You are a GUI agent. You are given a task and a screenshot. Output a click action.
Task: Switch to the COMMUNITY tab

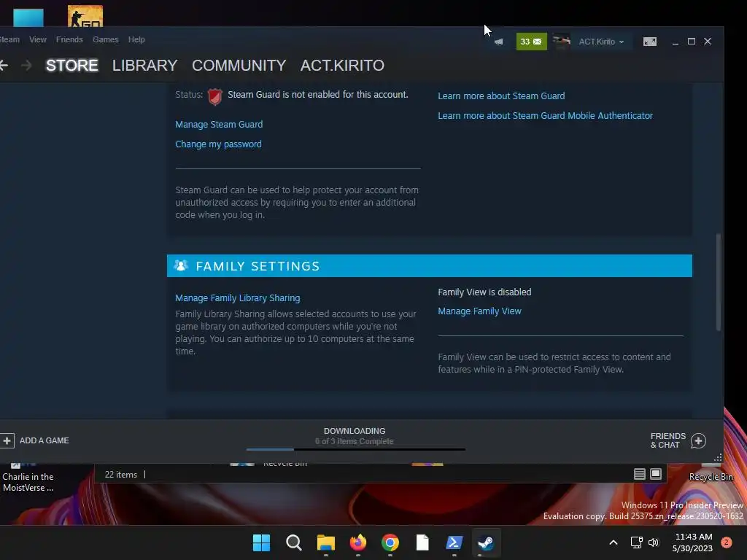coord(239,65)
